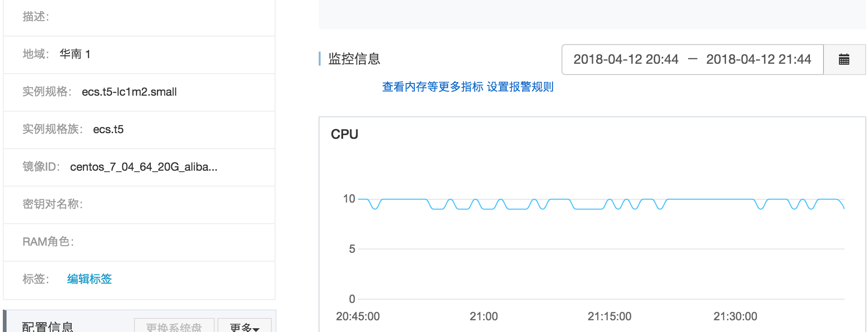Expand the 更多 dropdown
The image size is (868, 332).
point(244,326)
